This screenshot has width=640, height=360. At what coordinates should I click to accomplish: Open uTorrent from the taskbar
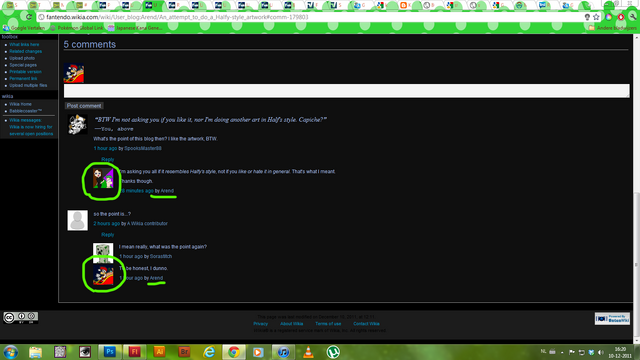(x=333, y=352)
